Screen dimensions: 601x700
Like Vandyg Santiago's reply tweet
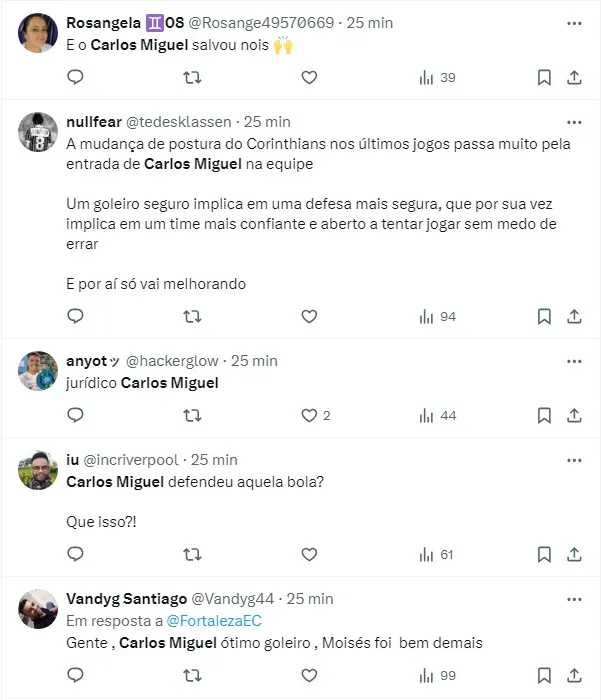click(309, 675)
